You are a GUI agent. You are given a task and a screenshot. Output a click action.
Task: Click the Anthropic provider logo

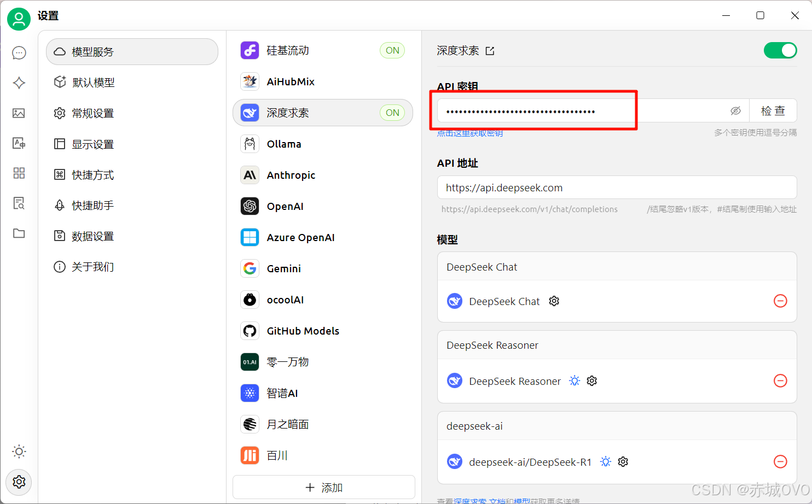coord(250,175)
